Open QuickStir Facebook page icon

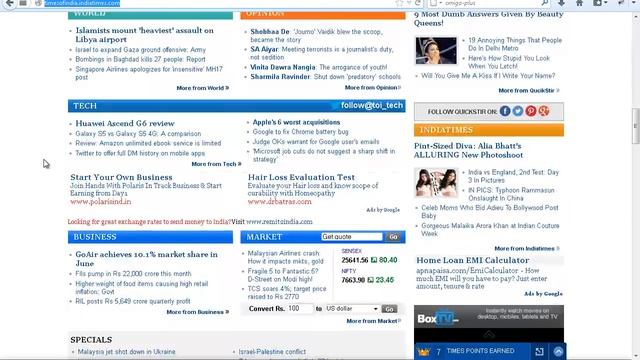[505, 111]
